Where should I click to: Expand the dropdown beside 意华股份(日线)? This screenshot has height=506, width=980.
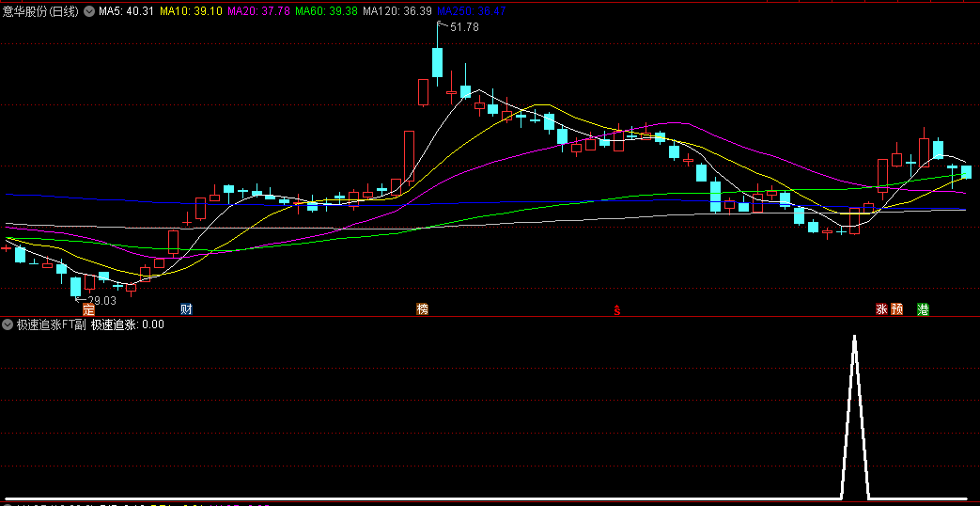click(89, 11)
